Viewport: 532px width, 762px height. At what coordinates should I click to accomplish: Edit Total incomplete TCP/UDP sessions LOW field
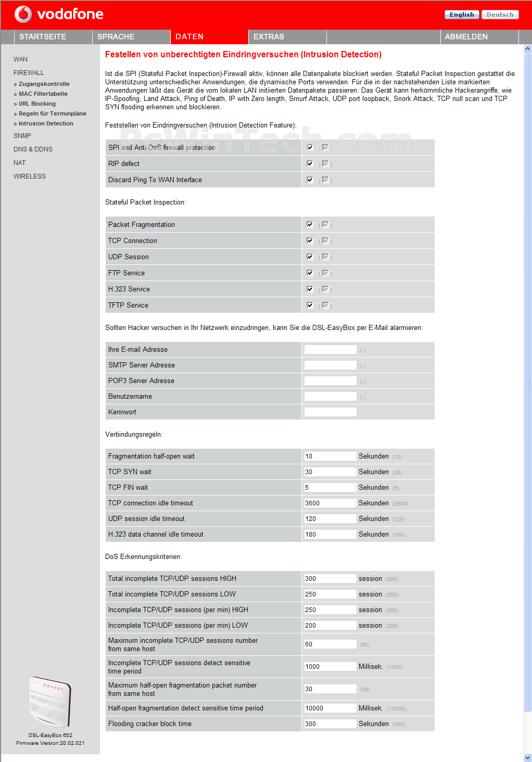(331, 594)
